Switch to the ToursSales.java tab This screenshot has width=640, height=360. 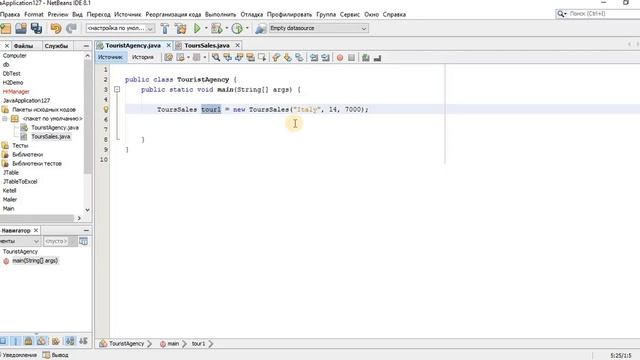pos(207,45)
